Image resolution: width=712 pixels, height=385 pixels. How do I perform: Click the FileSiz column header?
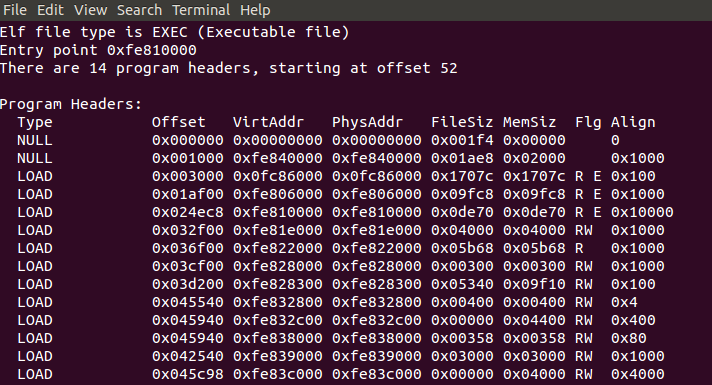click(462, 122)
